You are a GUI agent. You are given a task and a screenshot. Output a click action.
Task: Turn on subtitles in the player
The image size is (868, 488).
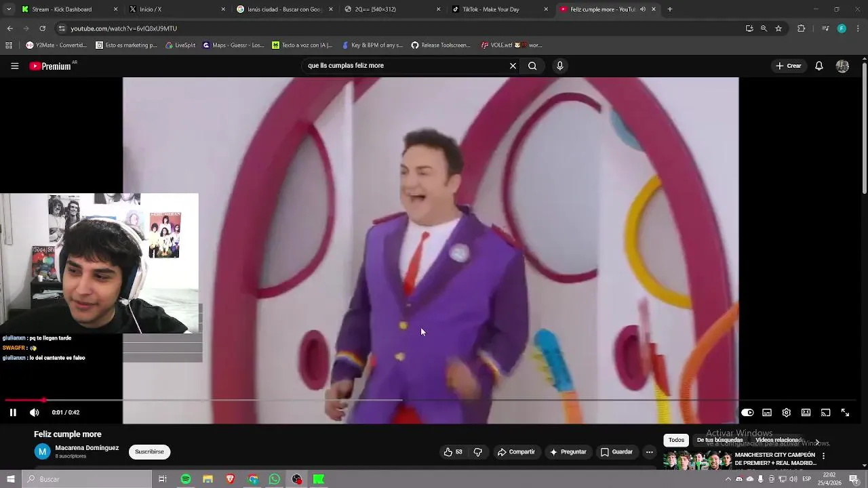pyautogui.click(x=767, y=412)
